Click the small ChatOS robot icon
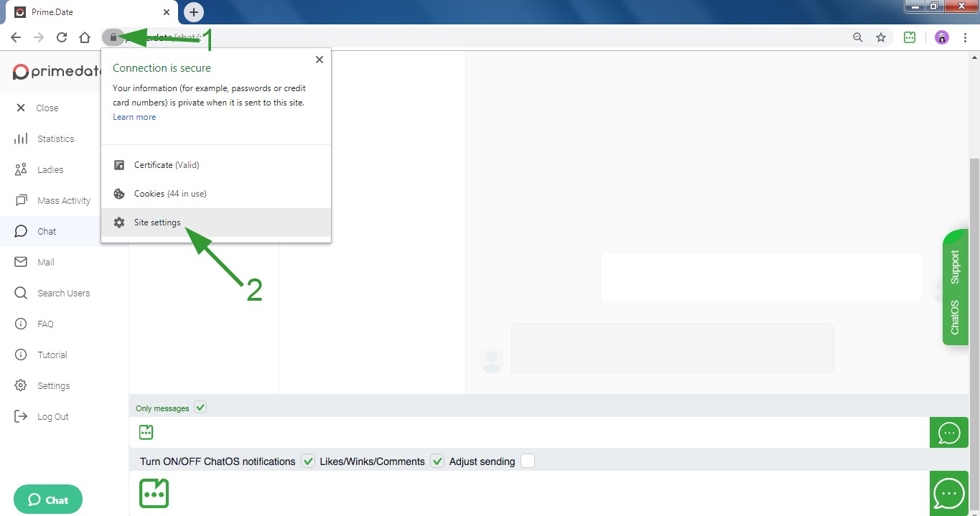This screenshot has width=980, height=516. tap(146, 432)
